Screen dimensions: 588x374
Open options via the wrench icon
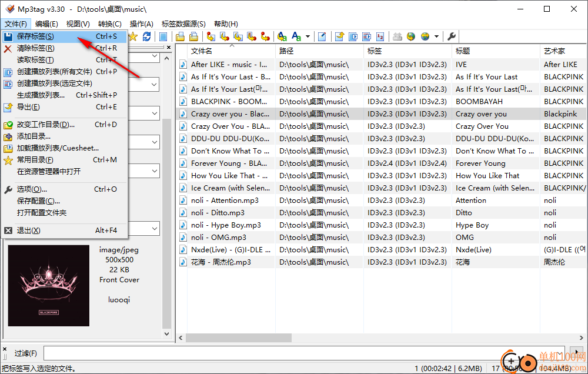pyautogui.click(x=452, y=36)
